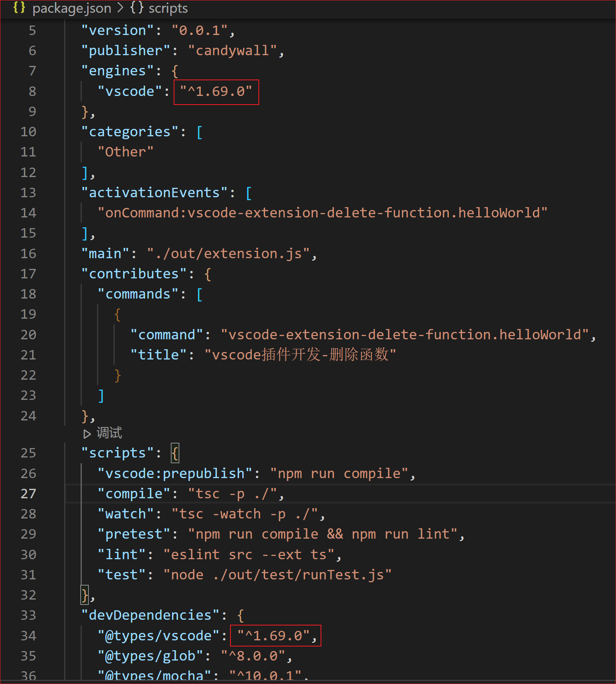616x684 pixels.
Task: Click the "./out/extension.js" value
Action: [228, 254]
